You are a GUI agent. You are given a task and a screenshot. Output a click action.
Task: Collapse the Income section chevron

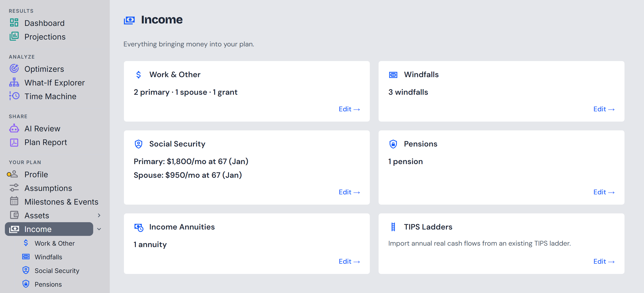(99, 229)
